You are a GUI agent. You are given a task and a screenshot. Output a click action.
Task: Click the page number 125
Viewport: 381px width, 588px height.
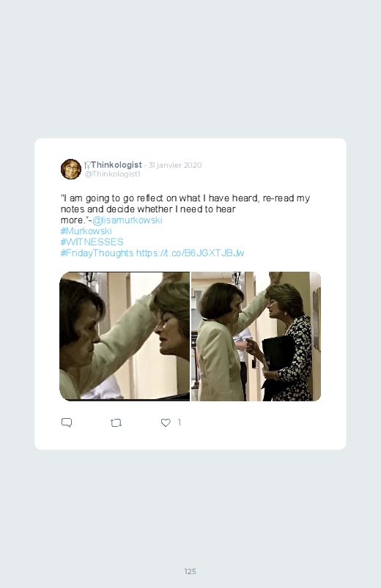(190, 571)
